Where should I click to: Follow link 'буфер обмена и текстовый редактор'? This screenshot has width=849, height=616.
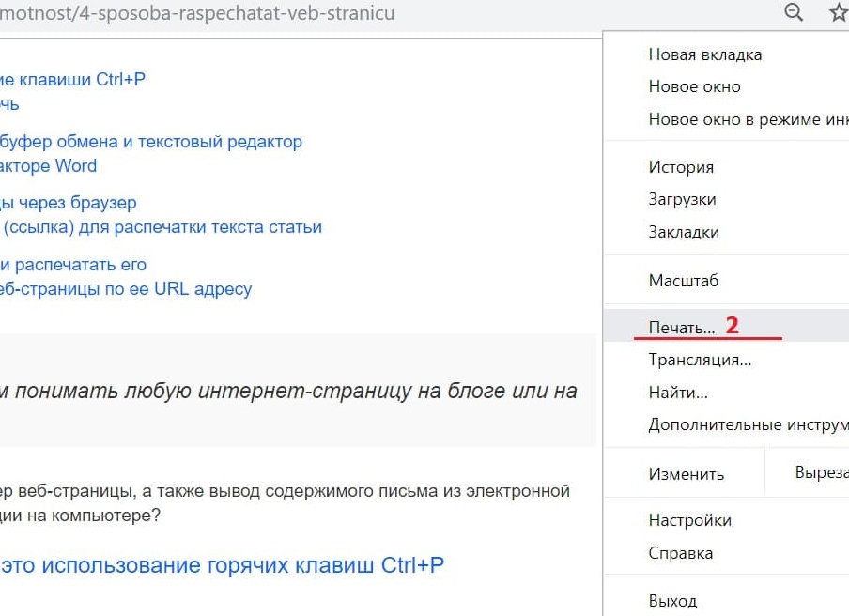point(151,142)
